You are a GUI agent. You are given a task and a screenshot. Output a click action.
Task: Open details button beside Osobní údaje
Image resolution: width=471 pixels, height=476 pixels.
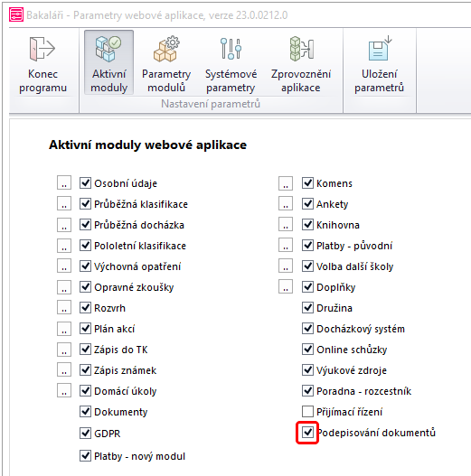pos(64,182)
